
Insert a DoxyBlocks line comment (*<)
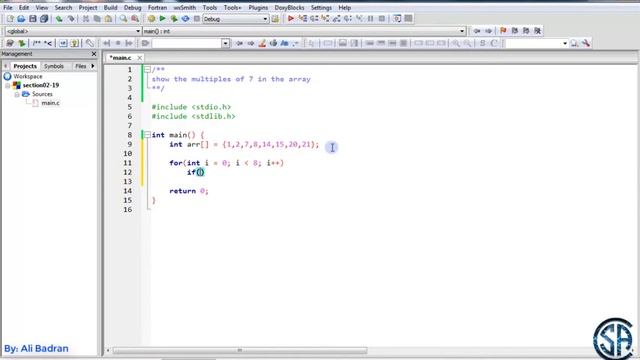pos(48,43)
